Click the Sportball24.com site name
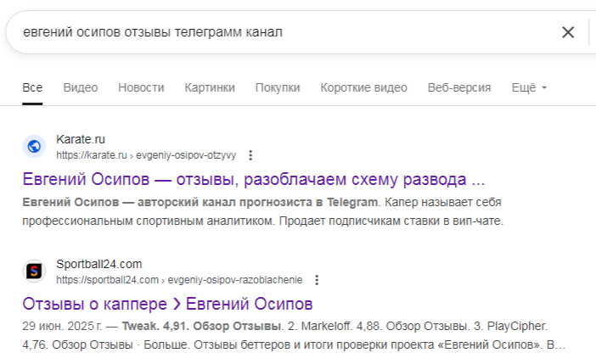Image resolution: width=596 pixels, height=364 pixels. (x=98, y=264)
